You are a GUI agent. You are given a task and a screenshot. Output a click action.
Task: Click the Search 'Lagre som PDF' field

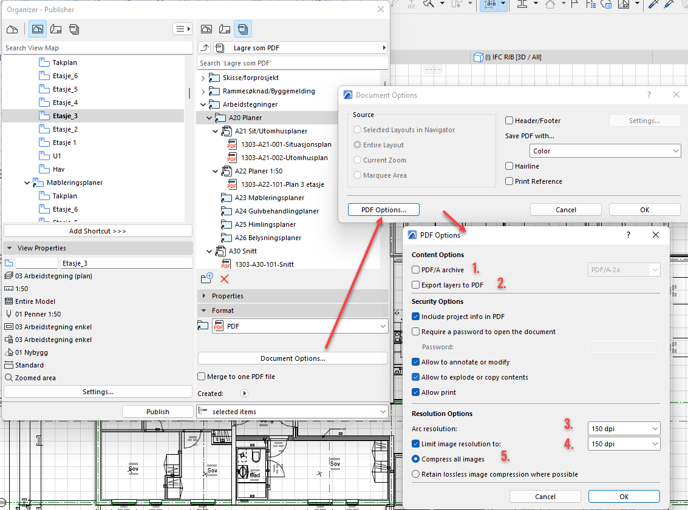[293, 63]
